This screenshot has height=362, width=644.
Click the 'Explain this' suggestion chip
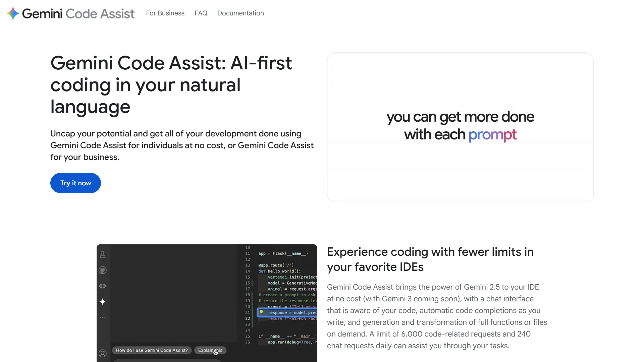pos(210,350)
